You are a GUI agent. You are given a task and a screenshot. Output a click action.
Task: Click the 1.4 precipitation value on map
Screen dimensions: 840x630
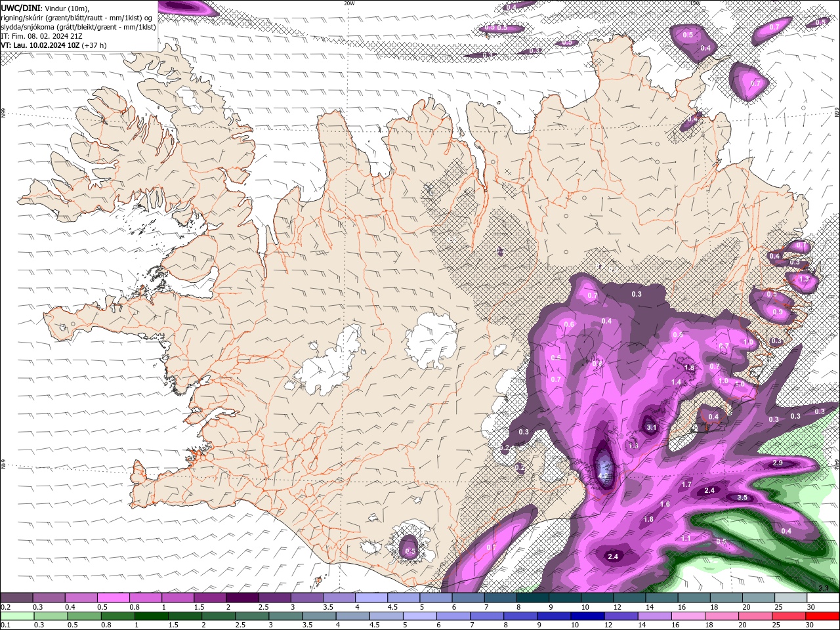coord(676,382)
